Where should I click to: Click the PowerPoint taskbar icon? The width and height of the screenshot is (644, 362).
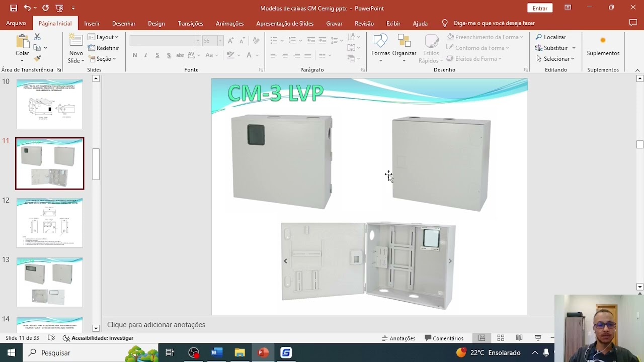[x=263, y=353]
